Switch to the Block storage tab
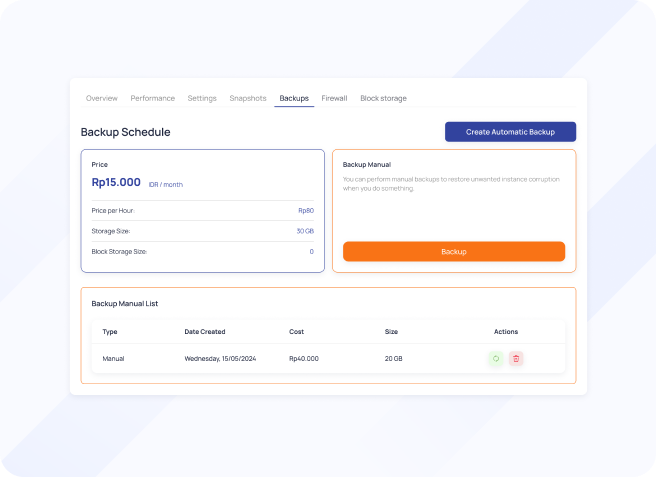 click(383, 98)
